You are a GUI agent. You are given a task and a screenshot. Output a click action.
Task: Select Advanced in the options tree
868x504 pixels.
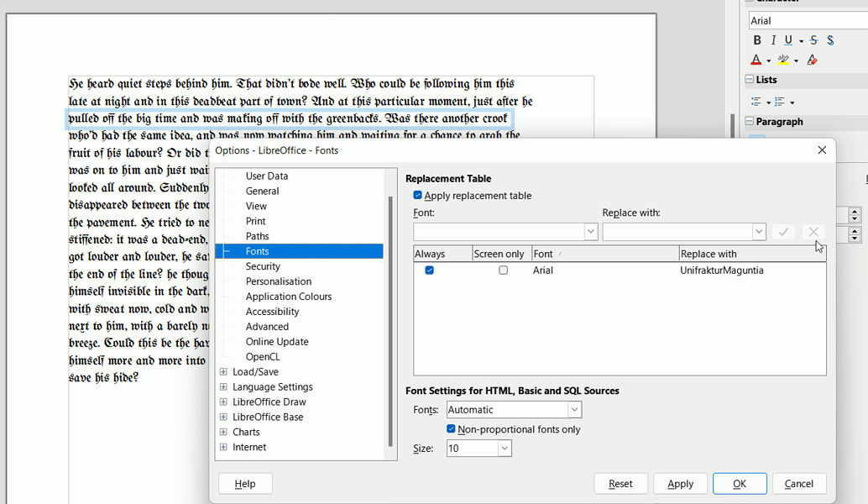tap(268, 327)
